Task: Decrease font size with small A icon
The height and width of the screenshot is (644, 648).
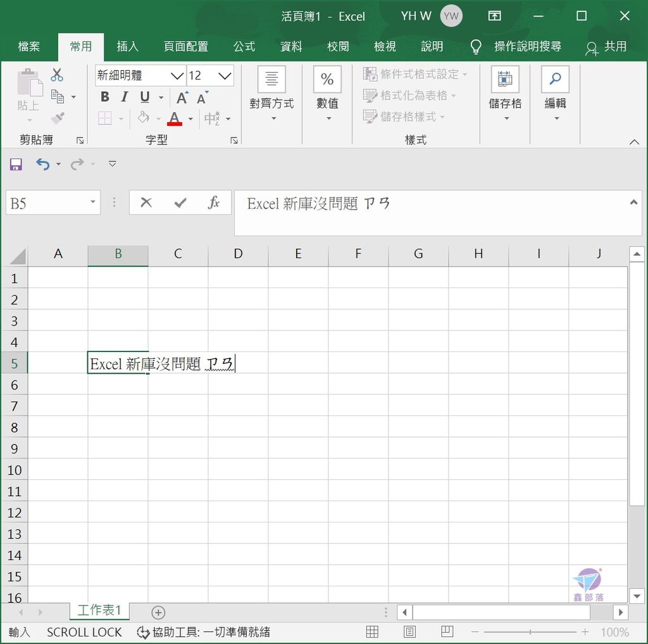Action: (202, 98)
